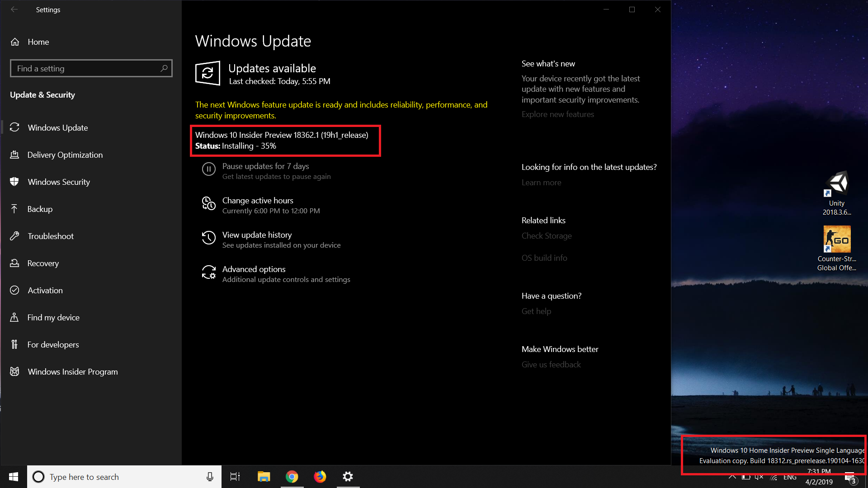
Task: Click the network tray icon
Action: 774,478
